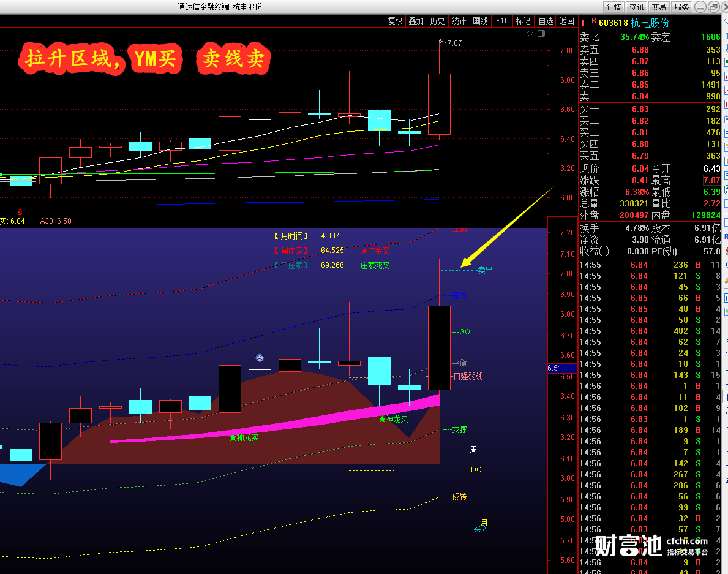Click the red R marker beside stock code
Viewport: 728px width, 574px height.
point(594,20)
